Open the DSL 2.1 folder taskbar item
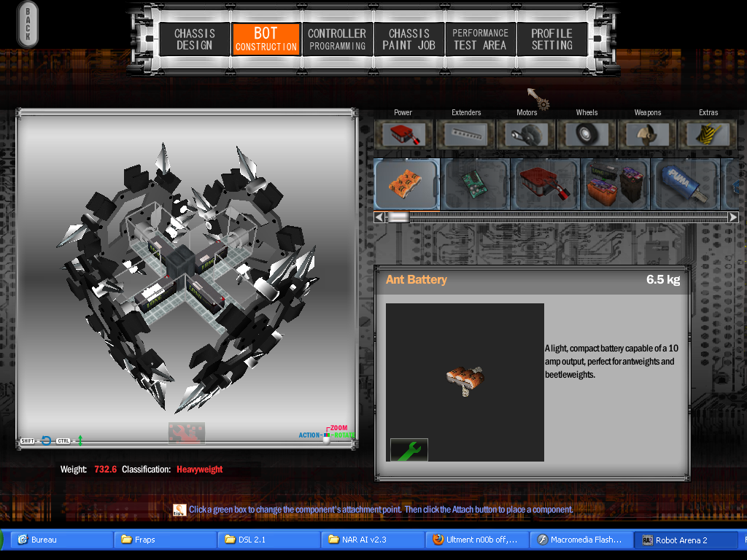The width and height of the screenshot is (747, 560). pyautogui.click(x=269, y=540)
